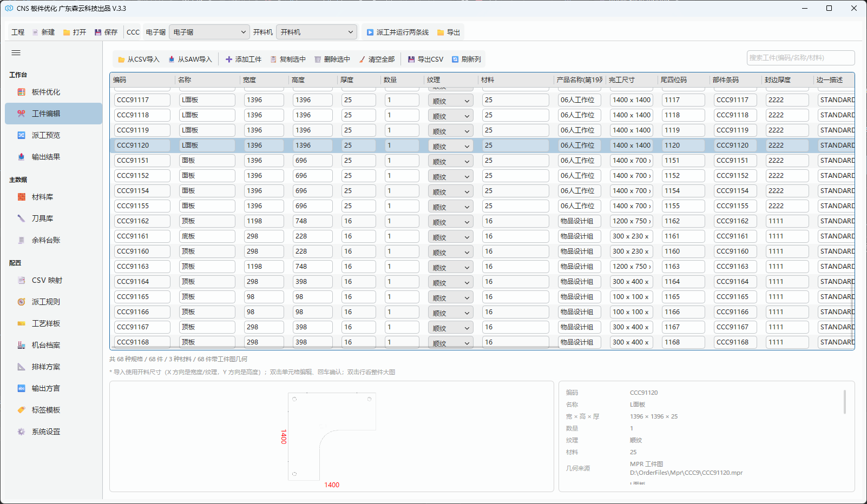
Task: Delete selected rows with 删除选中
Action: click(x=332, y=59)
